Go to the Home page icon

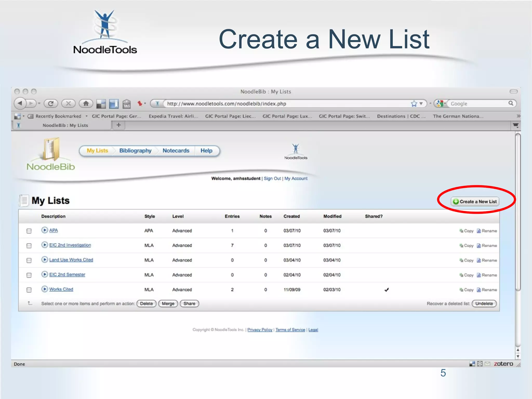point(86,104)
